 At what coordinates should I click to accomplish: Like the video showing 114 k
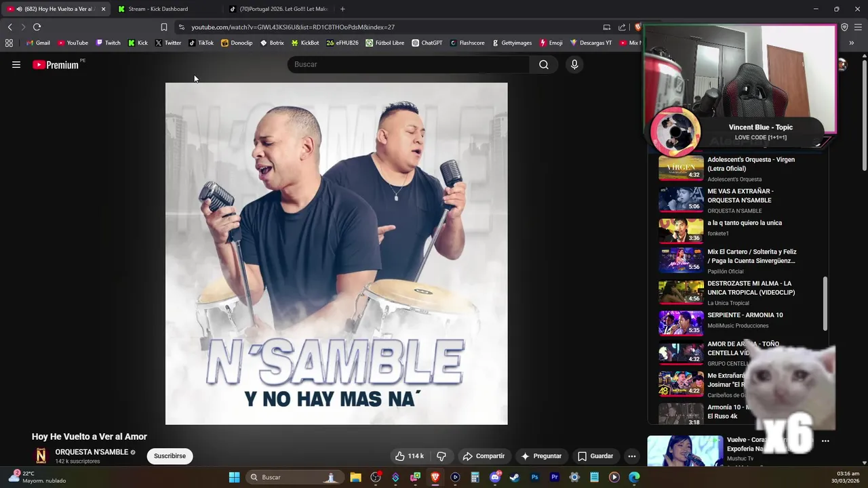(410, 456)
